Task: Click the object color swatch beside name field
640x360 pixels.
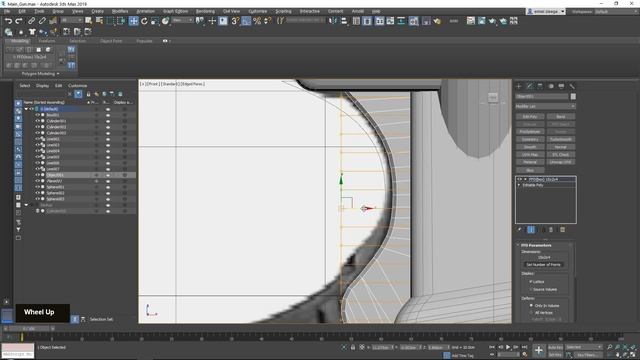Action: tap(573, 96)
